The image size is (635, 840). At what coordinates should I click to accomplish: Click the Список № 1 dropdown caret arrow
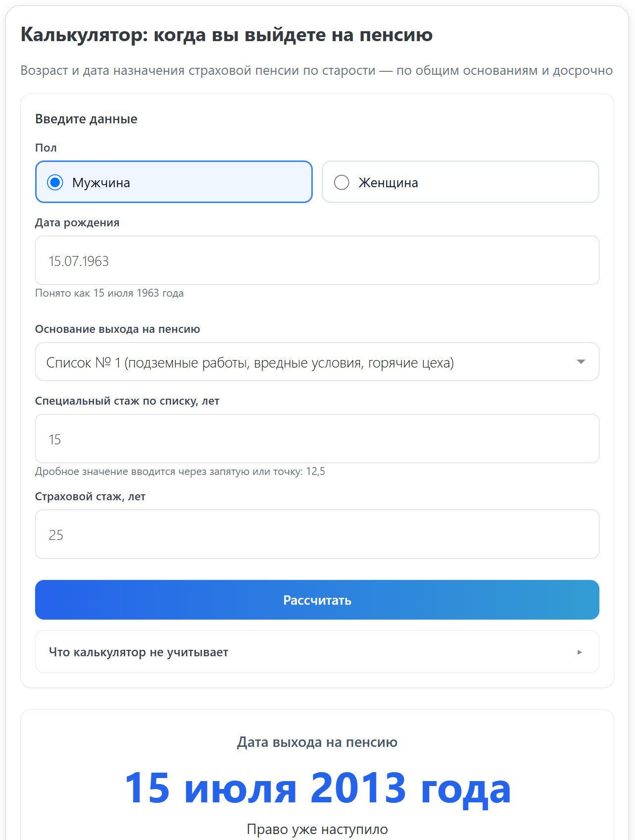point(581,362)
